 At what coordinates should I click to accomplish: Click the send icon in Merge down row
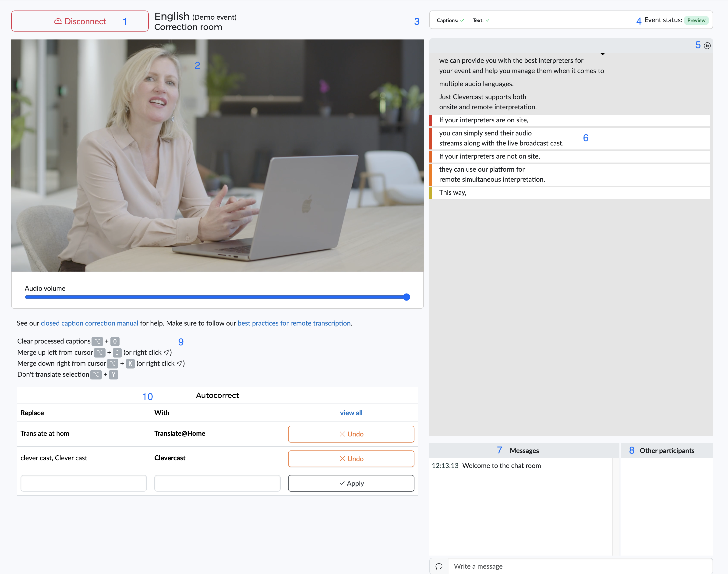click(x=179, y=364)
